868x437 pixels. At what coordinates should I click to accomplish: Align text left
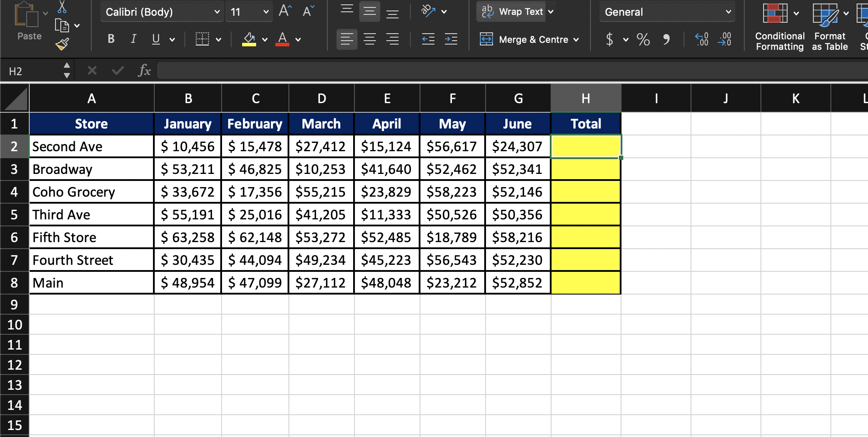pyautogui.click(x=347, y=39)
